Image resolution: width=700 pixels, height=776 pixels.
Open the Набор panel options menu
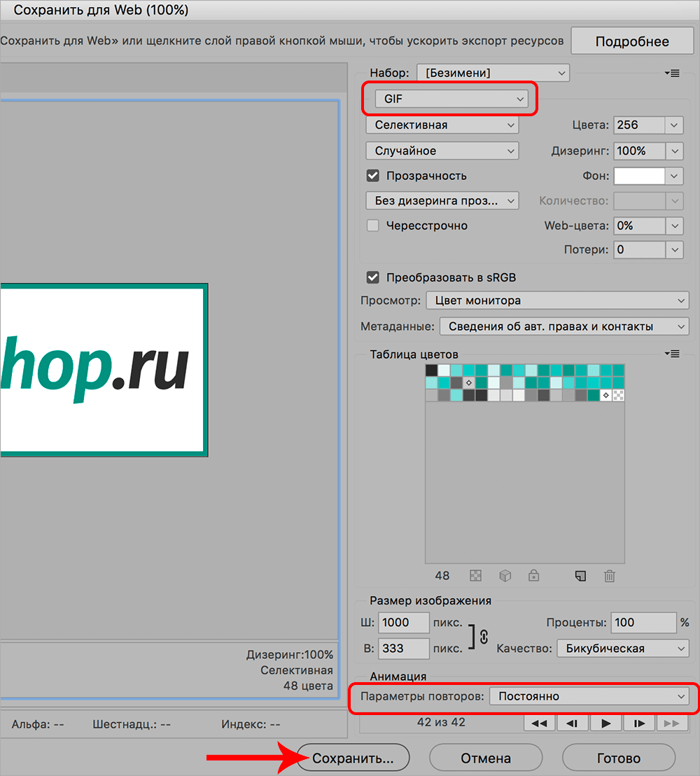(672, 73)
